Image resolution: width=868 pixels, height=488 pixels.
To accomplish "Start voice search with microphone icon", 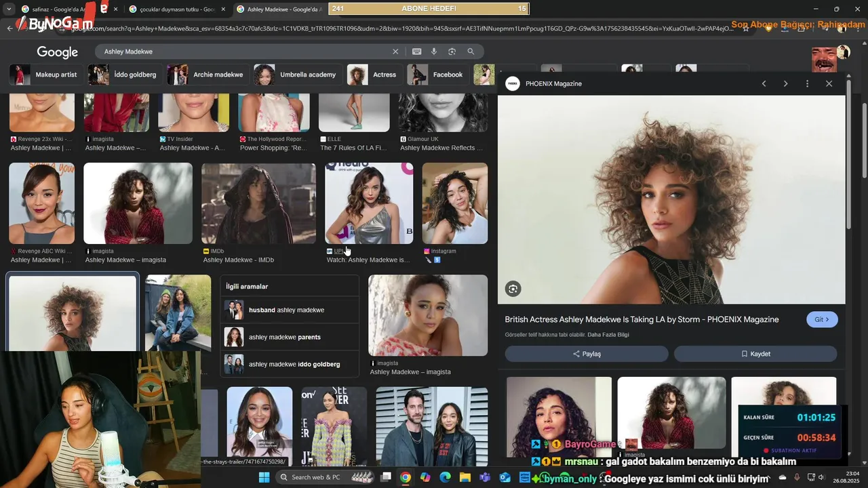I will [434, 52].
